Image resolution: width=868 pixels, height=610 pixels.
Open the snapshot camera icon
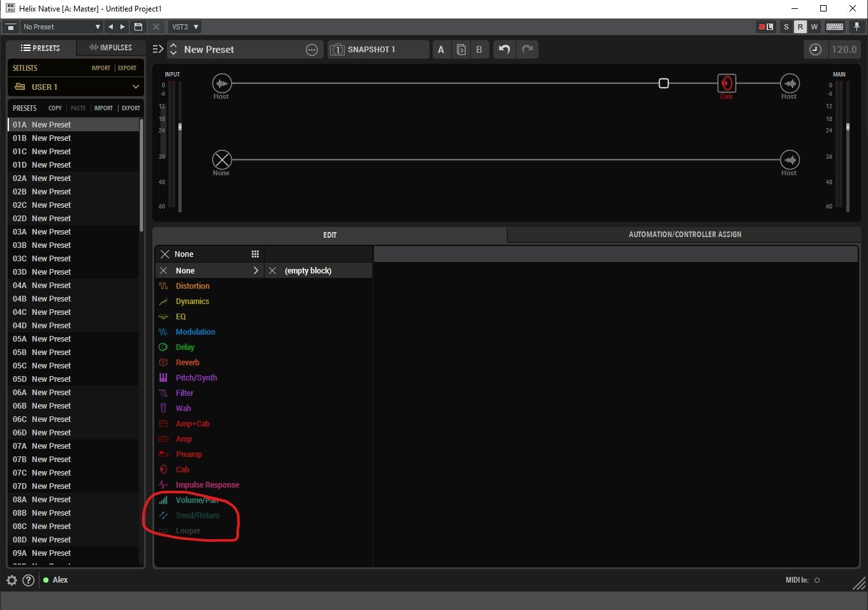click(x=338, y=50)
